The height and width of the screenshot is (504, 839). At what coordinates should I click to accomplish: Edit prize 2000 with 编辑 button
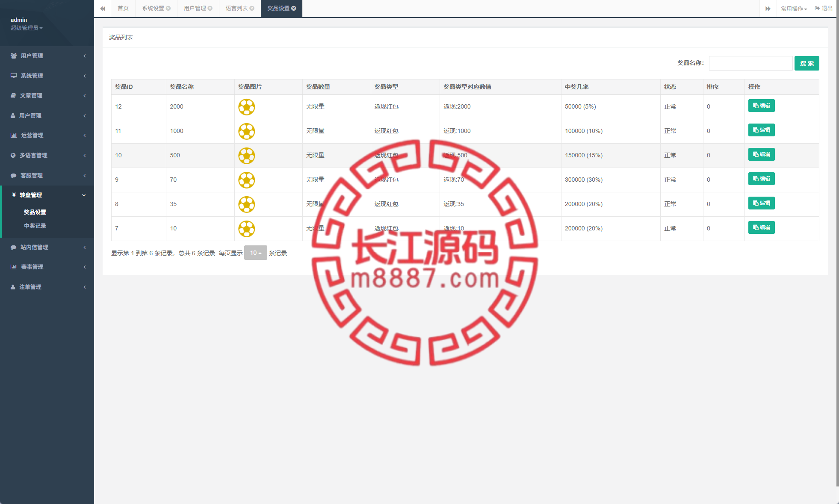coord(761,106)
